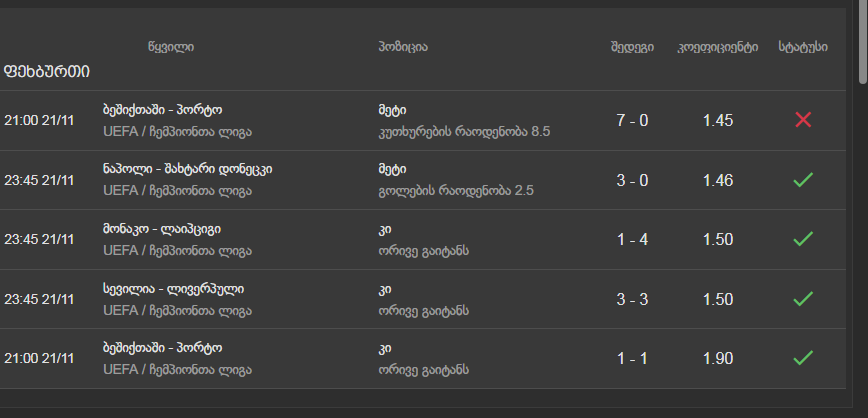
Task: Click the scrollbar up arrow
Action: pos(863,5)
